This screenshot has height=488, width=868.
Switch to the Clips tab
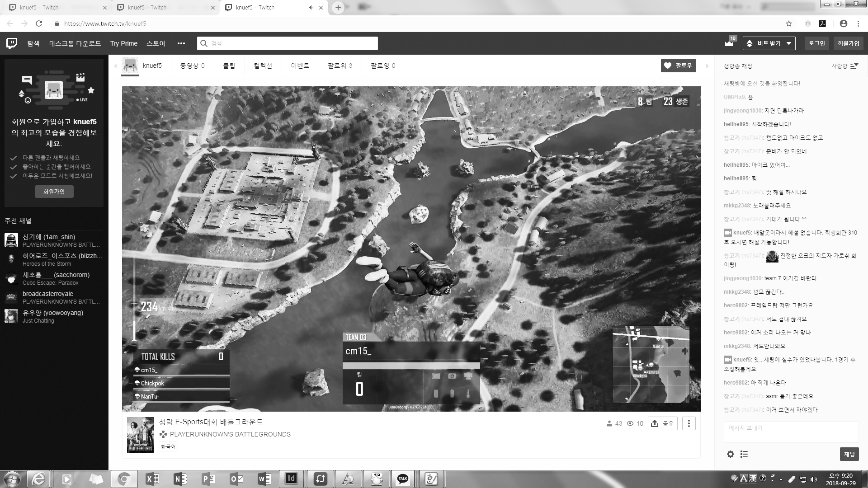tap(229, 66)
